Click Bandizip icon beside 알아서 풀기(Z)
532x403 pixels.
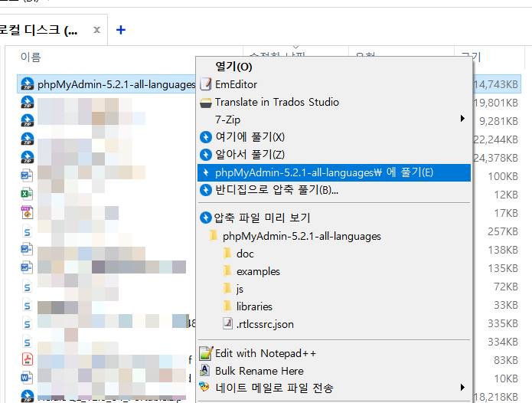(x=206, y=155)
